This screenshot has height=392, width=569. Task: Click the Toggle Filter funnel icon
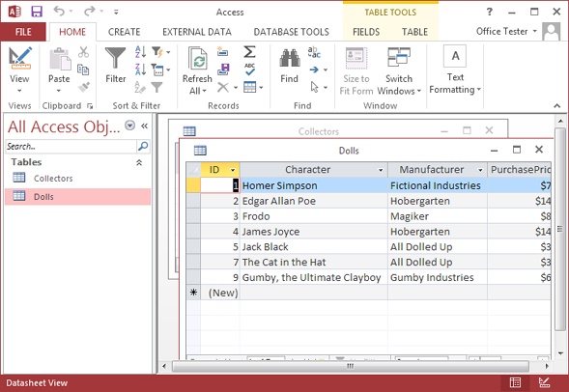click(x=156, y=87)
